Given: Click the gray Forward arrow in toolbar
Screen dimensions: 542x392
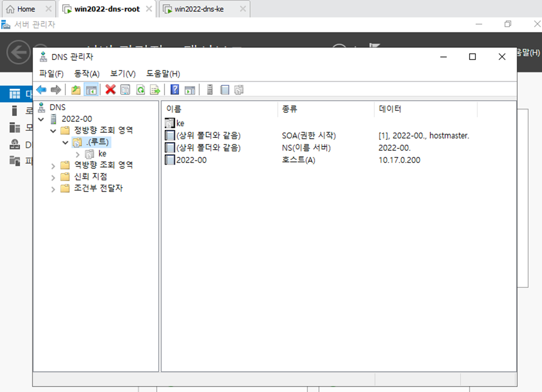Looking at the screenshot, I should pyautogui.click(x=56, y=89).
